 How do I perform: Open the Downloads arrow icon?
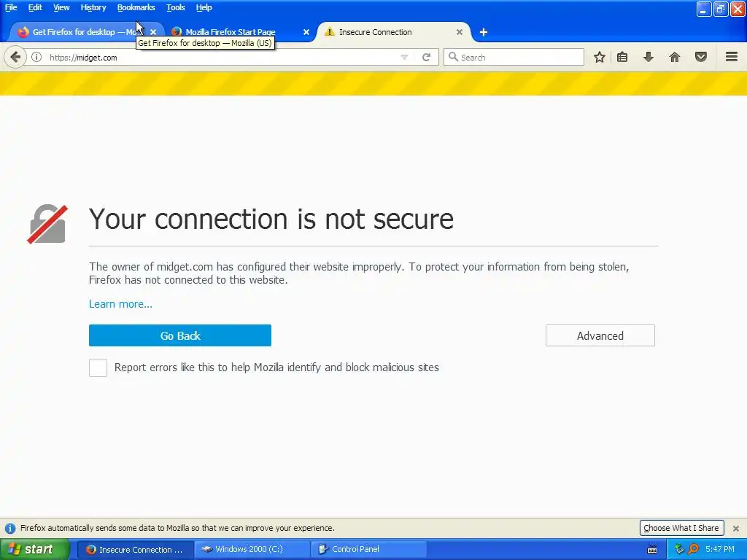coord(649,57)
